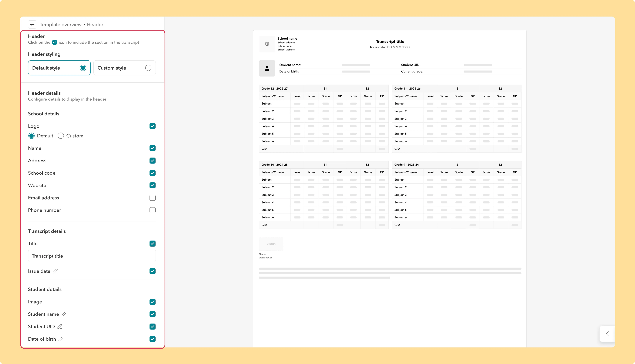Click the Grade 9 - 2023-24 table header
The image size is (635, 364).
coord(407,165)
